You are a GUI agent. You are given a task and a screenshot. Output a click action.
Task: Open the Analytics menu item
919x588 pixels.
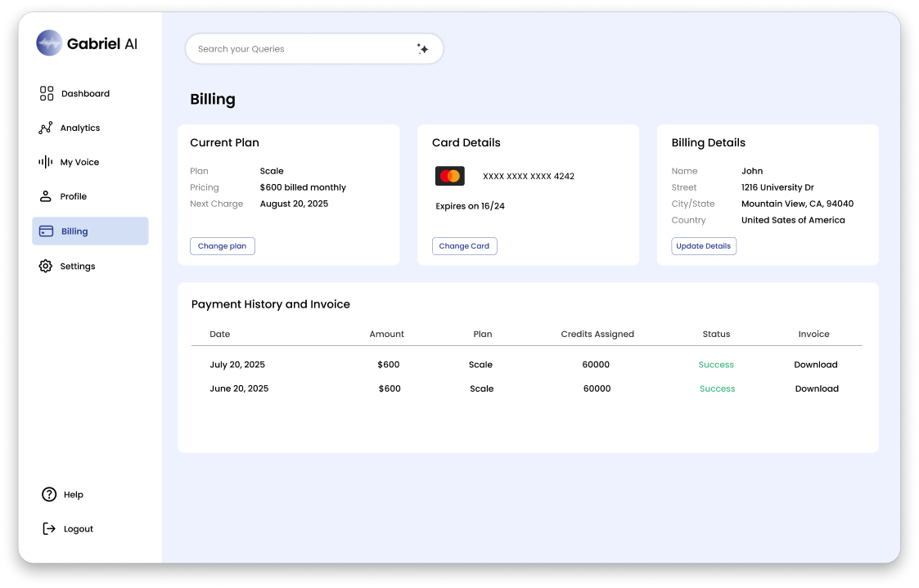[x=80, y=128]
